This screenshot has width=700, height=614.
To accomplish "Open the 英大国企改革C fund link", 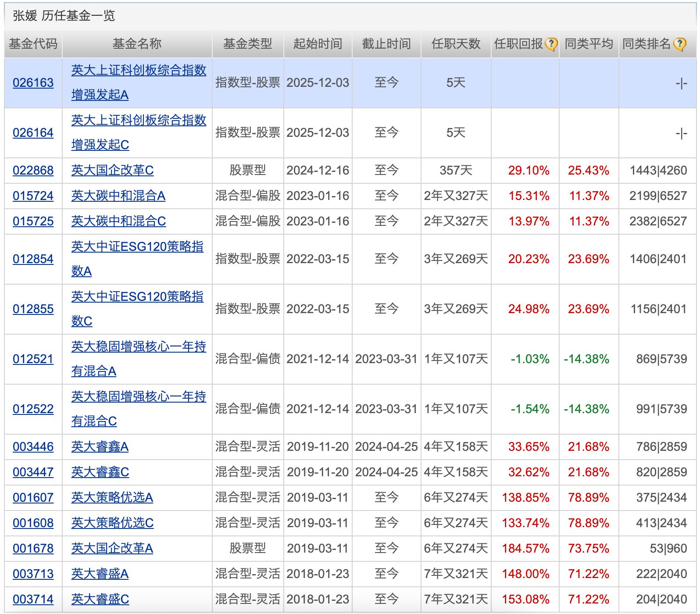I will pyautogui.click(x=113, y=170).
